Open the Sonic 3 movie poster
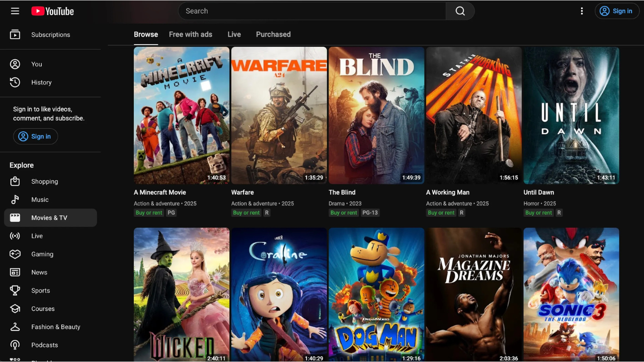Viewport: 644px width, 362px height. 572,295
